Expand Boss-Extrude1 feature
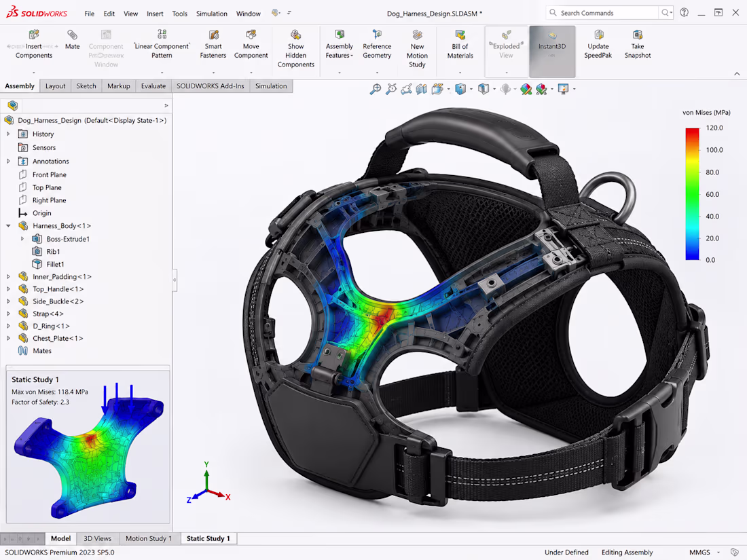Viewport: 747px width, 560px height. pyautogui.click(x=22, y=239)
